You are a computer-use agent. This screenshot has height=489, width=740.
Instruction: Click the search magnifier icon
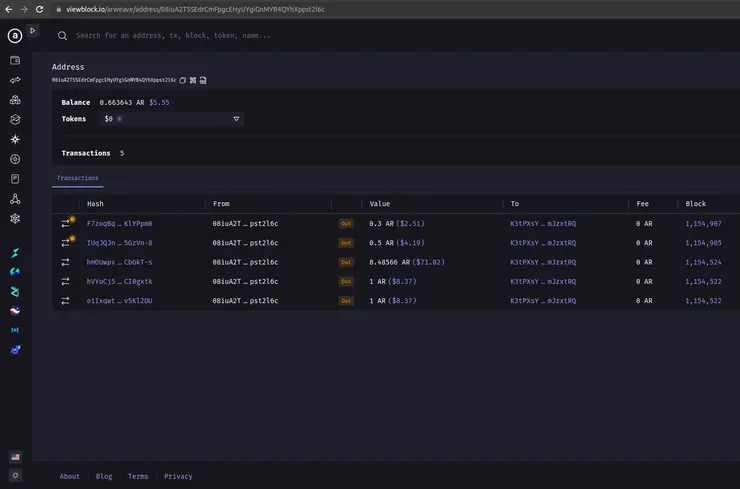pos(62,36)
